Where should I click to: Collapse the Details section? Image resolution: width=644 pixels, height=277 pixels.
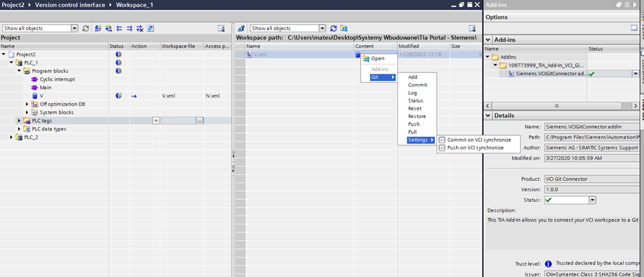(x=489, y=115)
